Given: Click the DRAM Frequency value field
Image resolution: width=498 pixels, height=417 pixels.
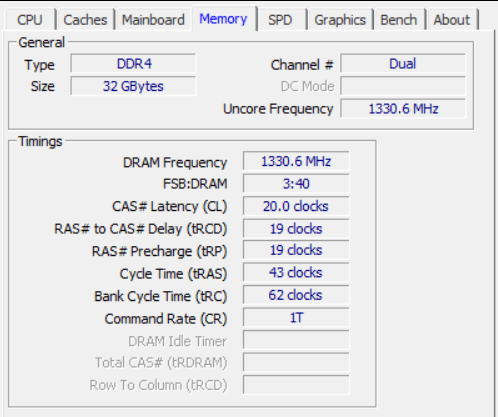Looking at the screenshot, I should [296, 161].
